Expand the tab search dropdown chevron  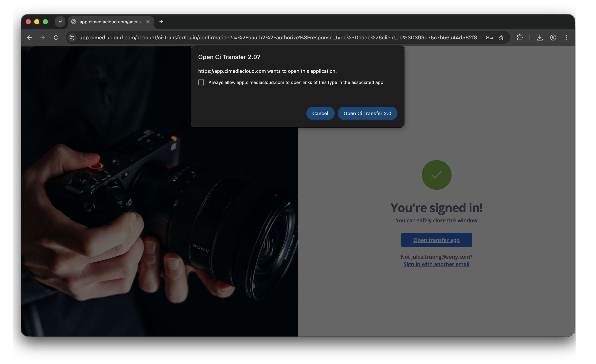[60, 22]
